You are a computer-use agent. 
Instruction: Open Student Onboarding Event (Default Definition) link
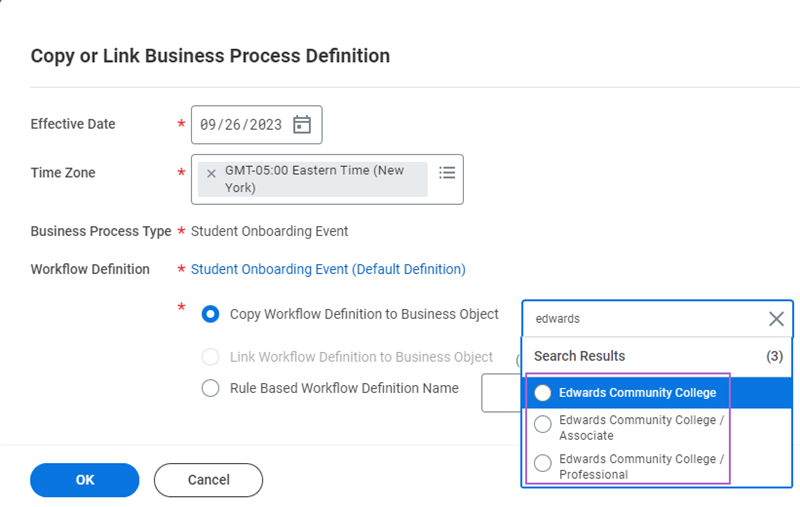coord(328,269)
